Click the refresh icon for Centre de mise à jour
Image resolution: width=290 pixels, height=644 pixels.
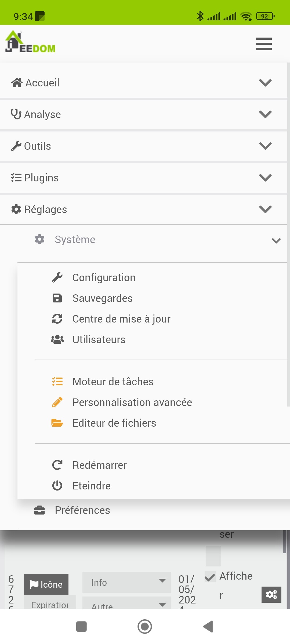(57, 319)
